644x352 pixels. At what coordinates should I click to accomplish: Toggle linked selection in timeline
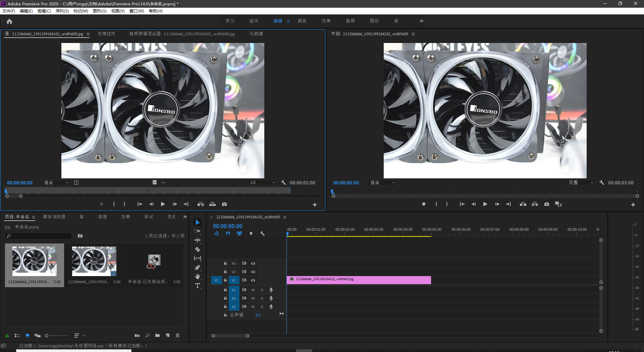239,233
